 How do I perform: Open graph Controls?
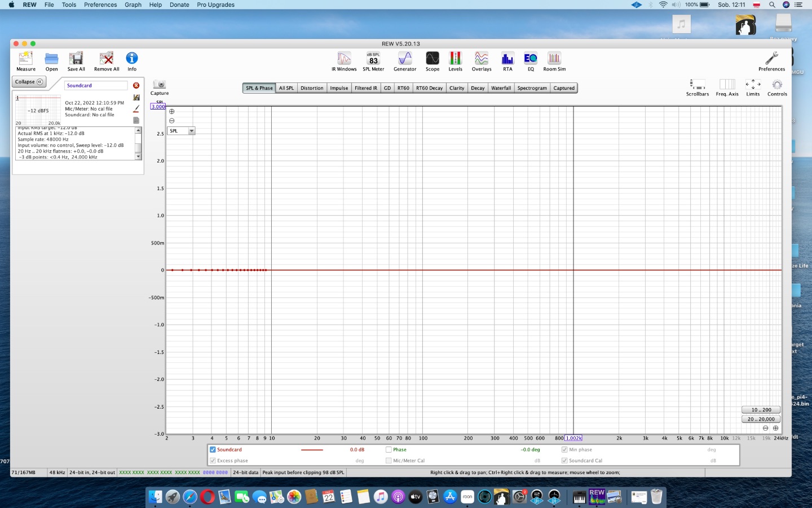(x=777, y=87)
